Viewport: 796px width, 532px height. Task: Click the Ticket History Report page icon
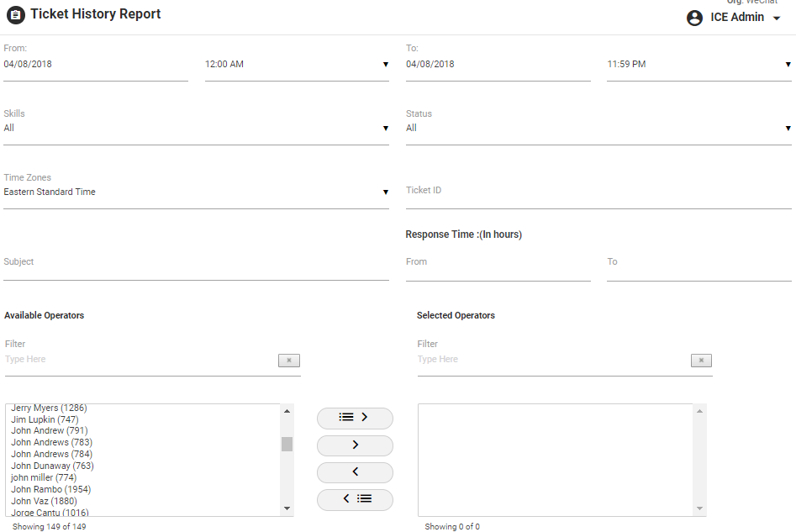tap(15, 15)
